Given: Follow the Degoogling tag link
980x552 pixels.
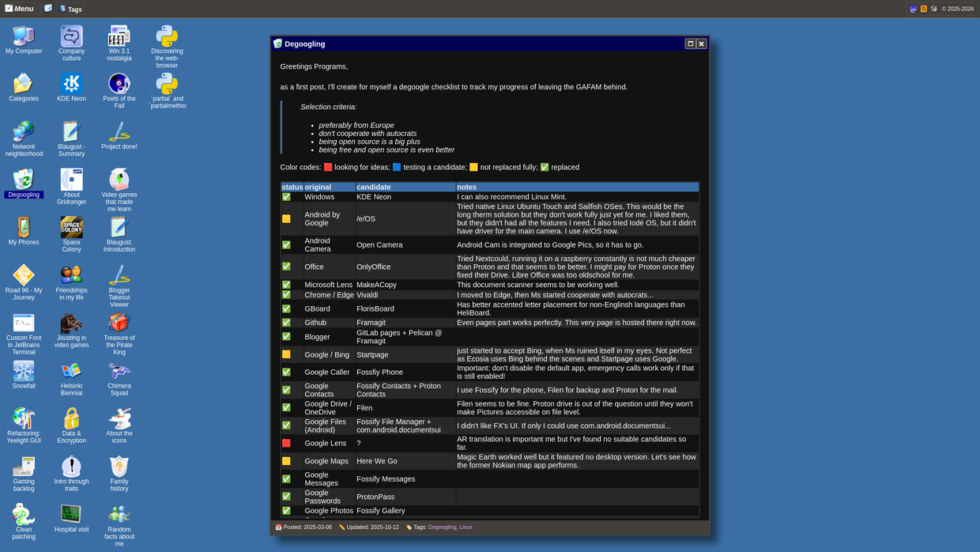Looking at the screenshot, I should tap(442, 527).
